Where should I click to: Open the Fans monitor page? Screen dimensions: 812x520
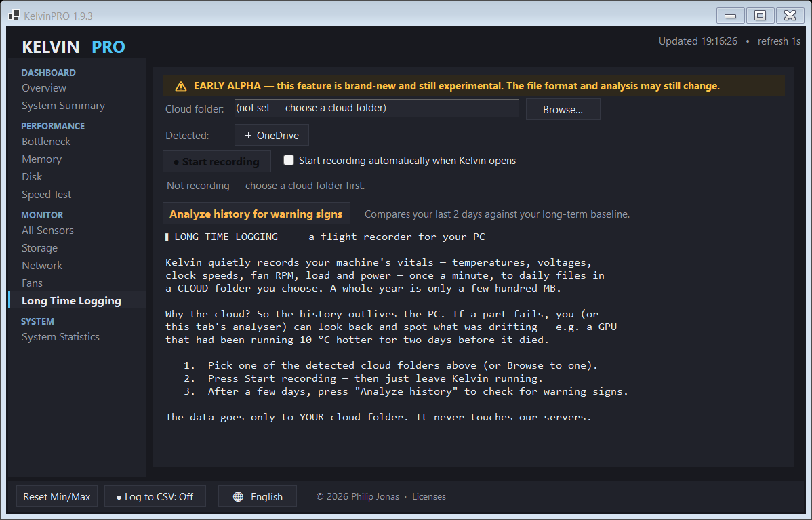32,283
